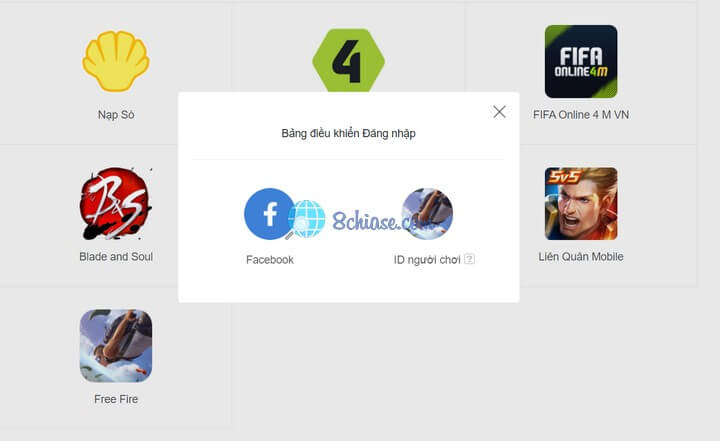Screen dimensions: 720x441
Task: Select the Free Fire game tile icon
Action: point(116,345)
